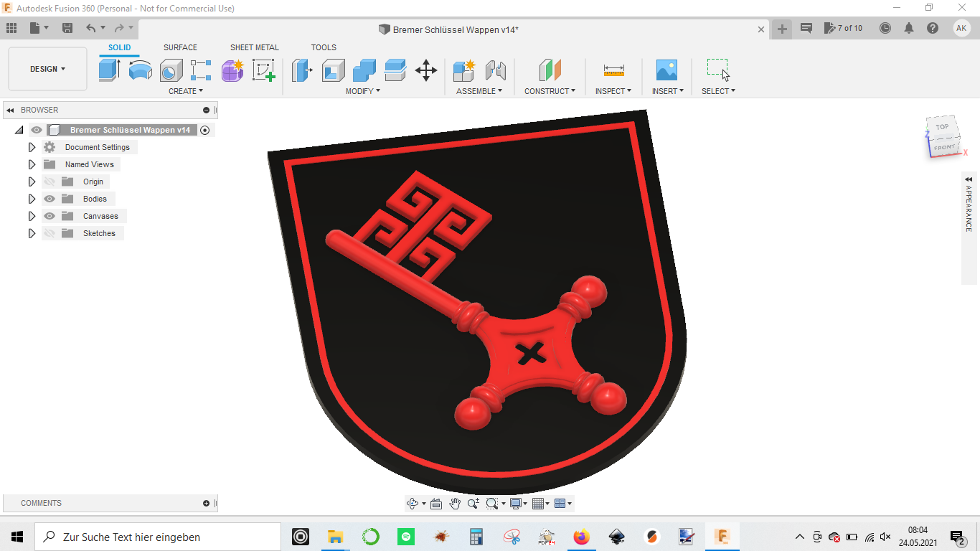Switch to the SURFACE tab
980x551 pixels.
tap(180, 47)
